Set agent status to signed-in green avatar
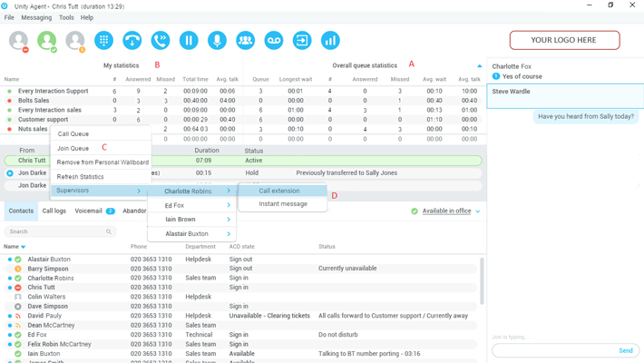This screenshot has width=644, height=363. (46, 41)
